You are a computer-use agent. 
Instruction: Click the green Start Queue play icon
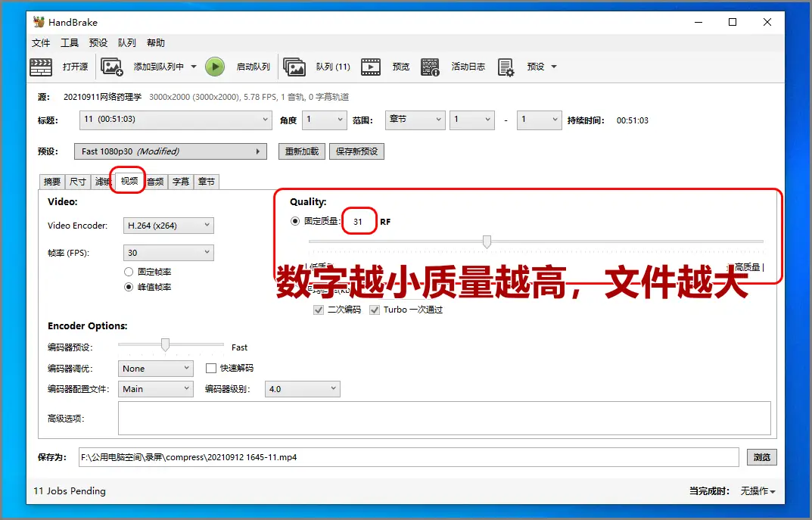pos(215,67)
